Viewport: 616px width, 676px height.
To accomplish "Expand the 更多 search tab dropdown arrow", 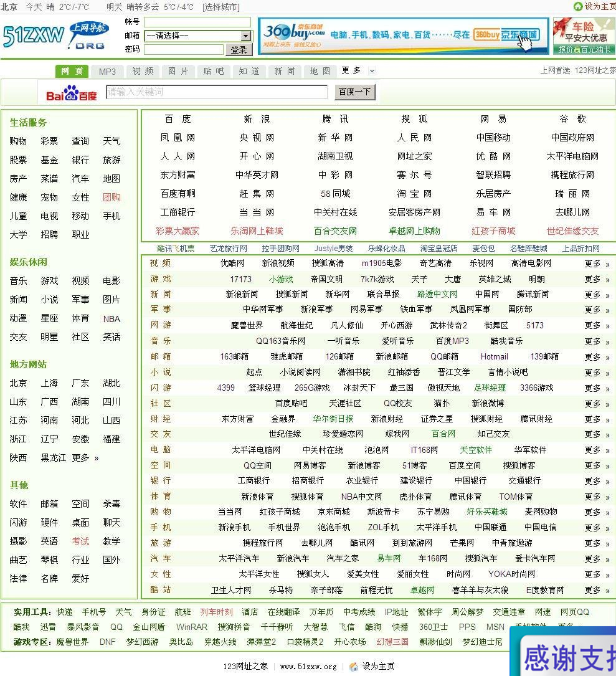I will [372, 70].
